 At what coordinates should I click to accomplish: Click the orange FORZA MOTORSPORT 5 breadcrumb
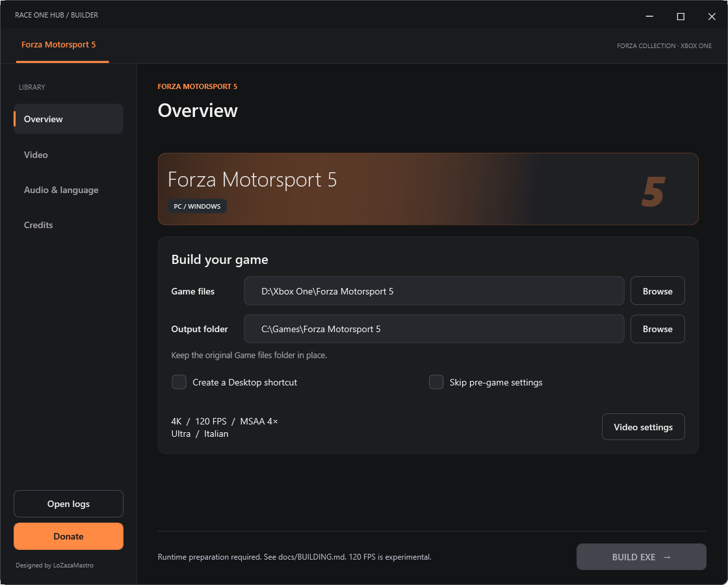[x=198, y=87]
